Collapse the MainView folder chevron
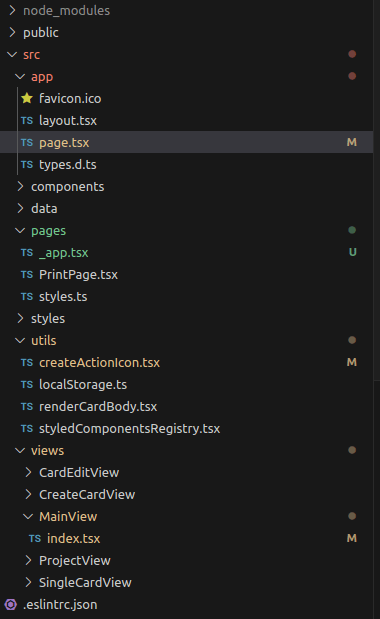Image resolution: width=380 pixels, height=619 pixels. click(28, 516)
